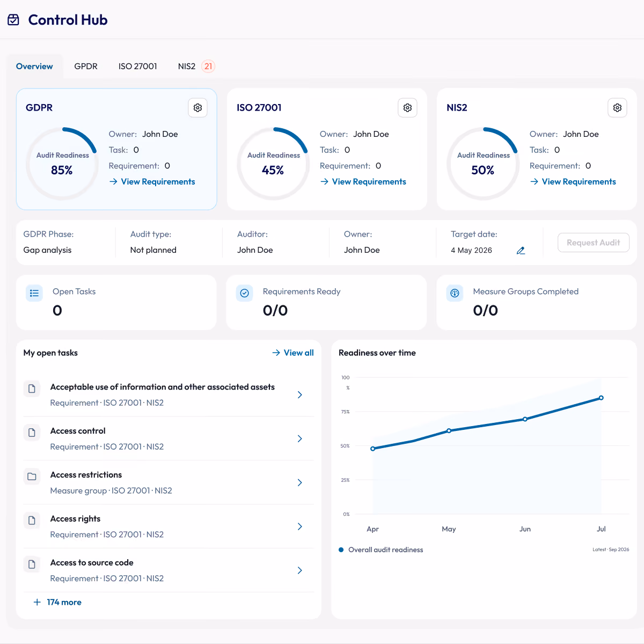Click the Request Audit button
This screenshot has width=644, height=644.
coord(594,243)
